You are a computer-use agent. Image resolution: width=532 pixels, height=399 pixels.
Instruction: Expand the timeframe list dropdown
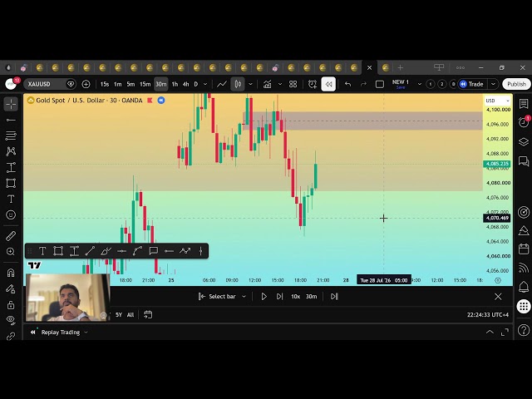tap(205, 84)
